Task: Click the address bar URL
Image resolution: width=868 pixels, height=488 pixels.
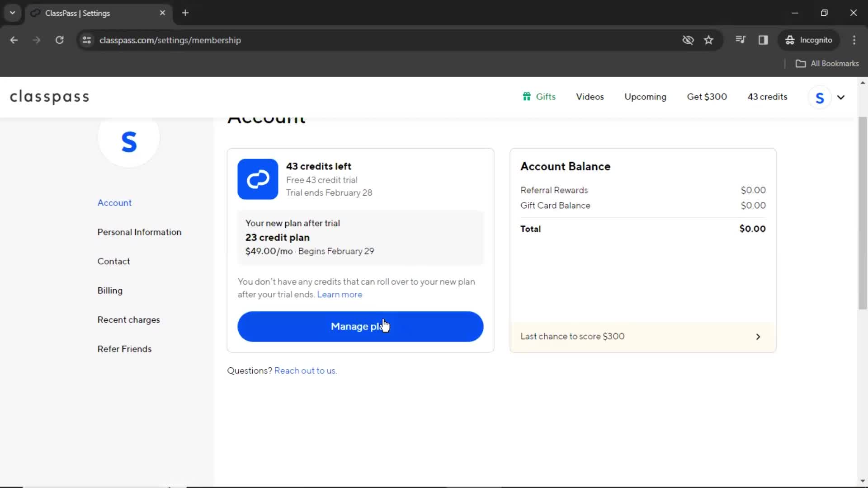Action: [170, 40]
